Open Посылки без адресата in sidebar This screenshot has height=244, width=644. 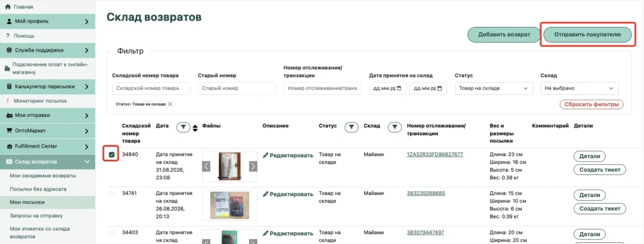coord(38,189)
